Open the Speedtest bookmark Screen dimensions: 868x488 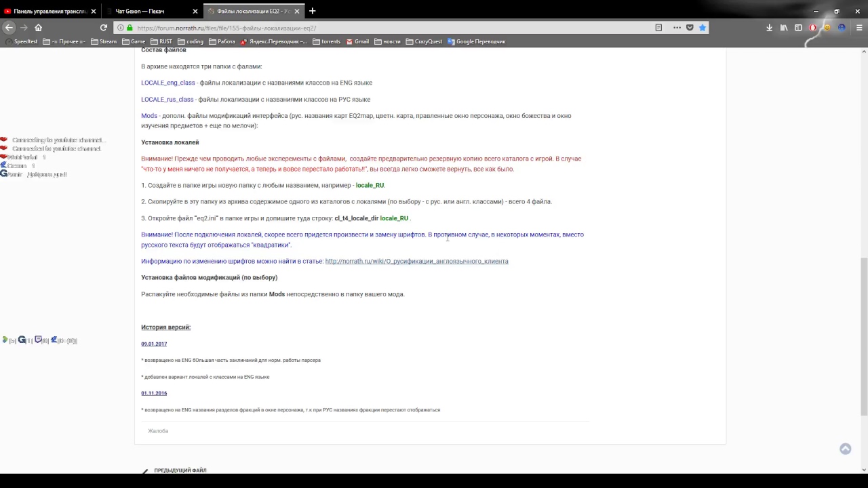coord(22,41)
